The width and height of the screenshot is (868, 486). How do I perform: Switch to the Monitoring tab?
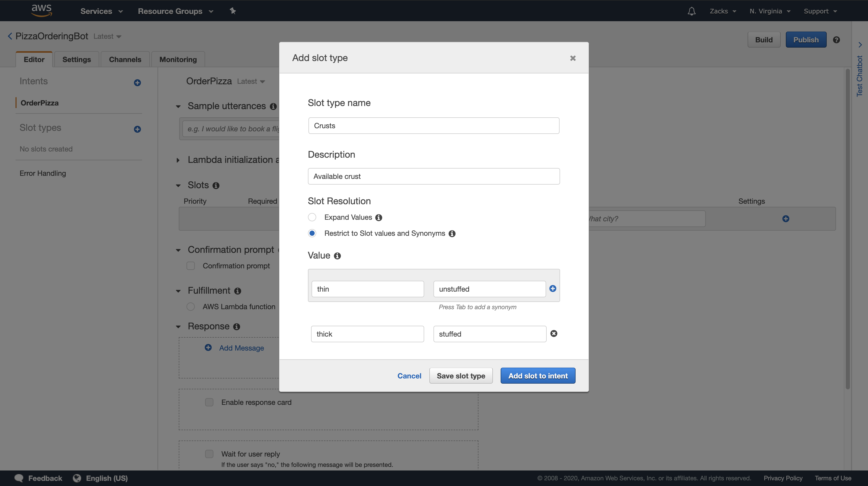(178, 59)
